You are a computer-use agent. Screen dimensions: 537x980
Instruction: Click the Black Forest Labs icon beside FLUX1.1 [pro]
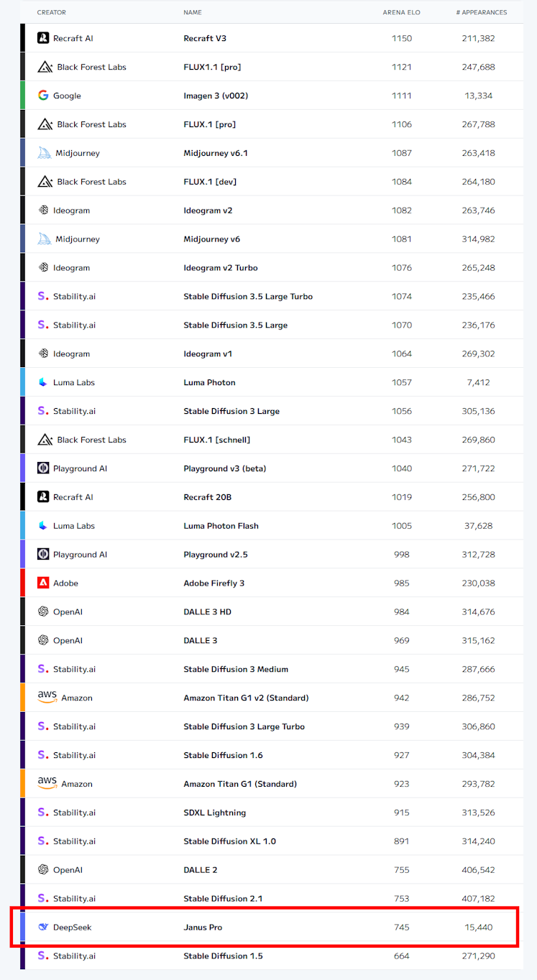[x=45, y=67]
